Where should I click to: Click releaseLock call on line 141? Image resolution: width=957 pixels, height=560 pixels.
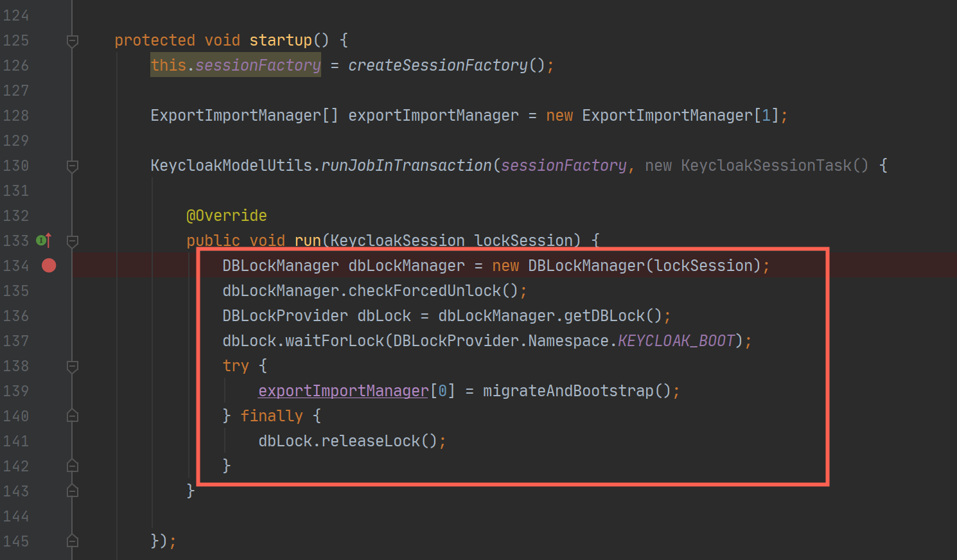coord(371,441)
